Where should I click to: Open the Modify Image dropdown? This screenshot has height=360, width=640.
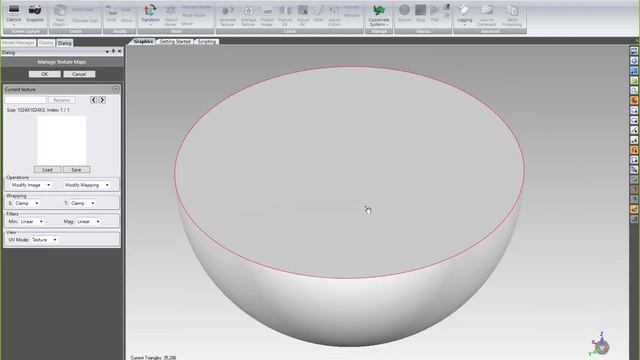30,185
